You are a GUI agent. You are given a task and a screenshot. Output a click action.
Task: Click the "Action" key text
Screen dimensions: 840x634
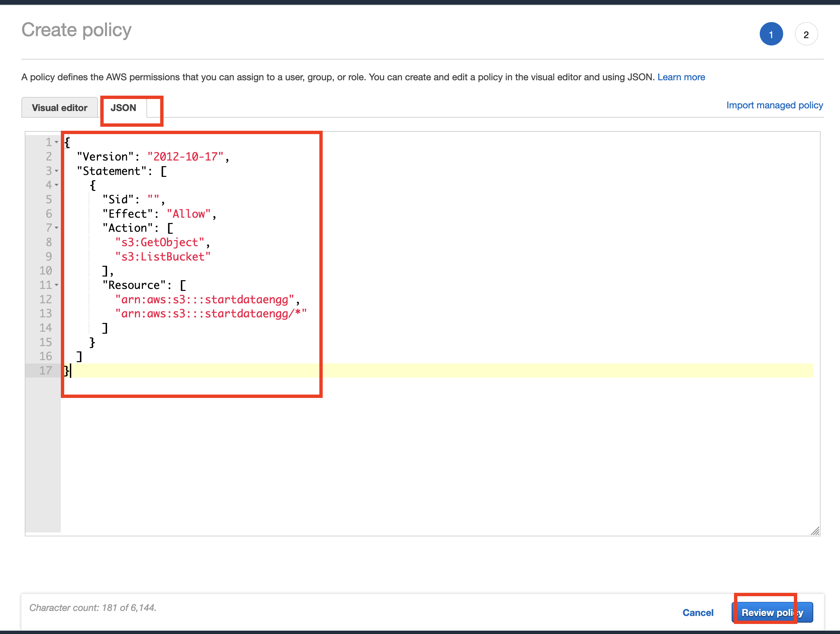(128, 228)
